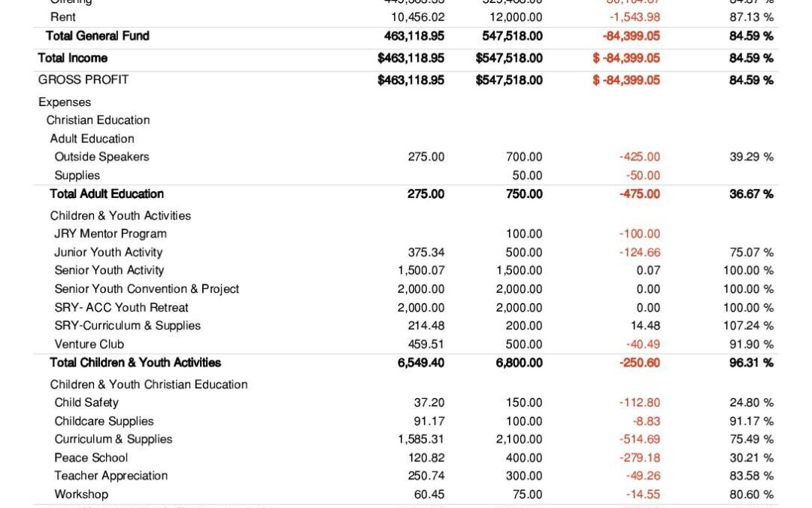Select the total percentage 96.31 %

pos(751,363)
